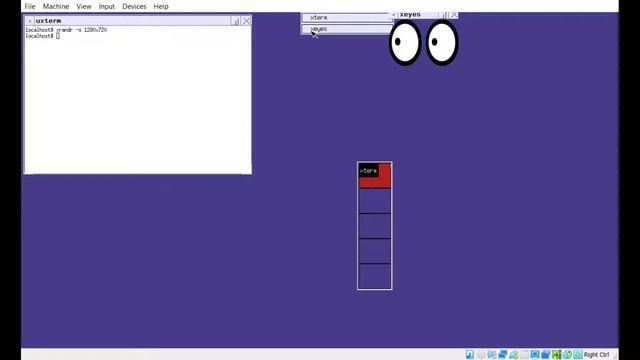Click the green CPU virtualization status icon
The image size is (640, 360).
coord(556,354)
